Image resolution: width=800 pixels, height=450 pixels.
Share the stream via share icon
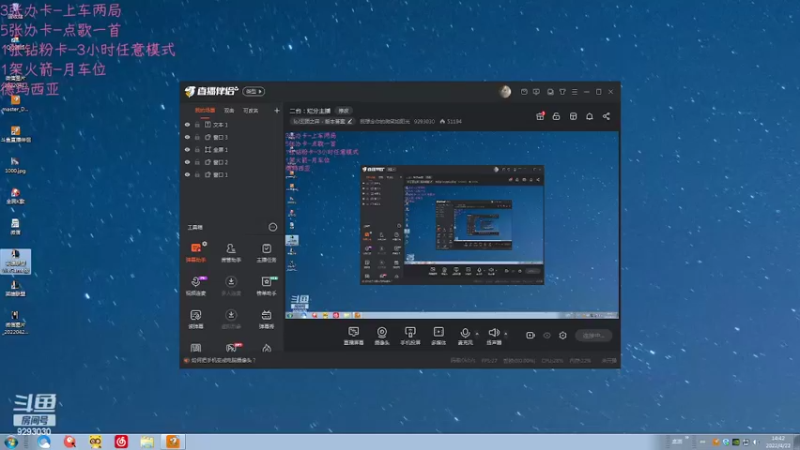[x=606, y=116]
